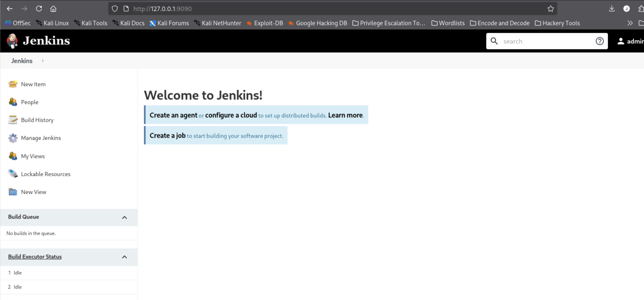The height and width of the screenshot is (300, 644).
Task: Click the admin username link
Action: pyautogui.click(x=635, y=41)
